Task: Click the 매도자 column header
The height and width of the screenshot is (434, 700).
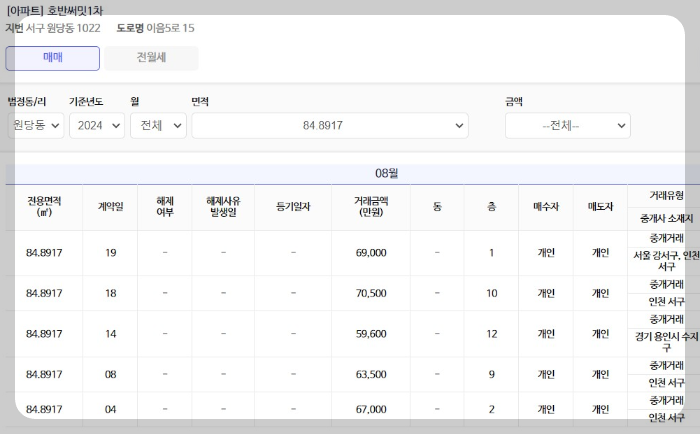Action: 600,207
